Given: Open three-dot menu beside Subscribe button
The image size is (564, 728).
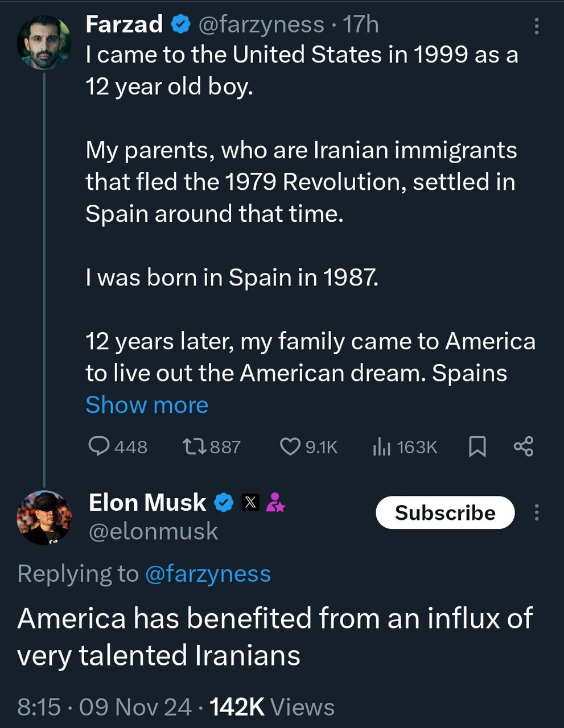Looking at the screenshot, I should click(536, 512).
